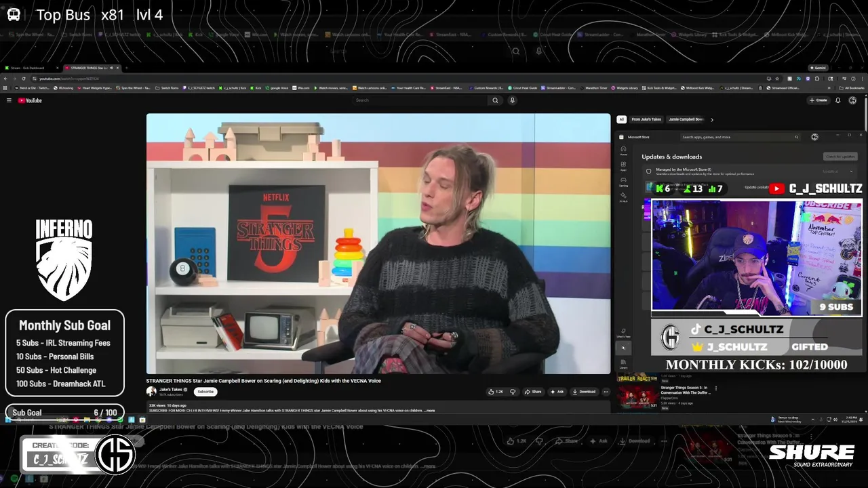Viewport: 868px width, 488px height.
Task: Share the video
Action: click(x=534, y=392)
